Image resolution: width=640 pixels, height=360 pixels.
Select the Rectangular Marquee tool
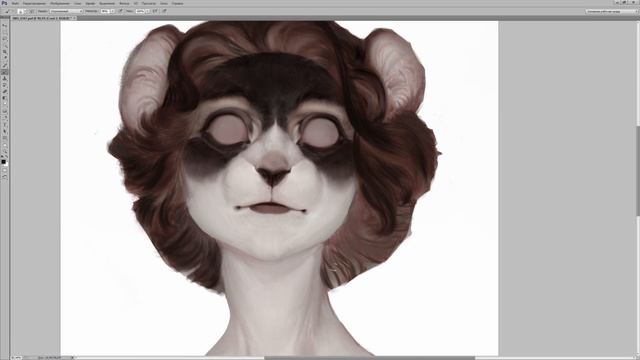(x=5, y=32)
